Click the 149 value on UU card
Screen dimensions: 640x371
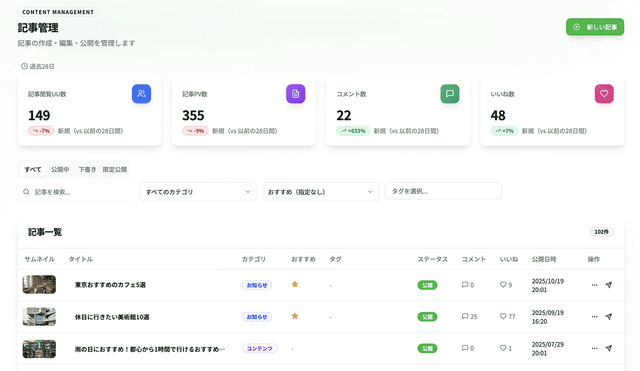click(x=39, y=116)
